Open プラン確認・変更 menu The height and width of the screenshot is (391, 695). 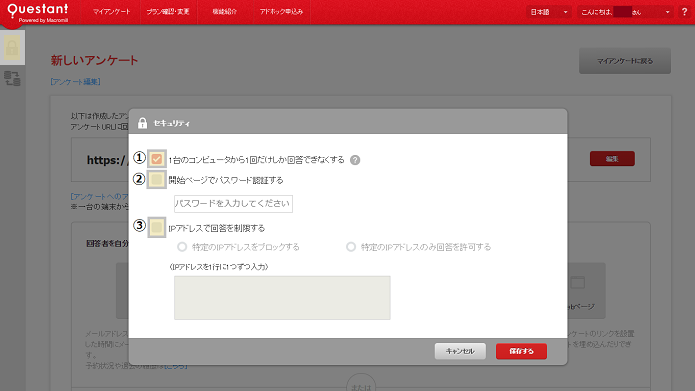pyautogui.click(x=168, y=12)
